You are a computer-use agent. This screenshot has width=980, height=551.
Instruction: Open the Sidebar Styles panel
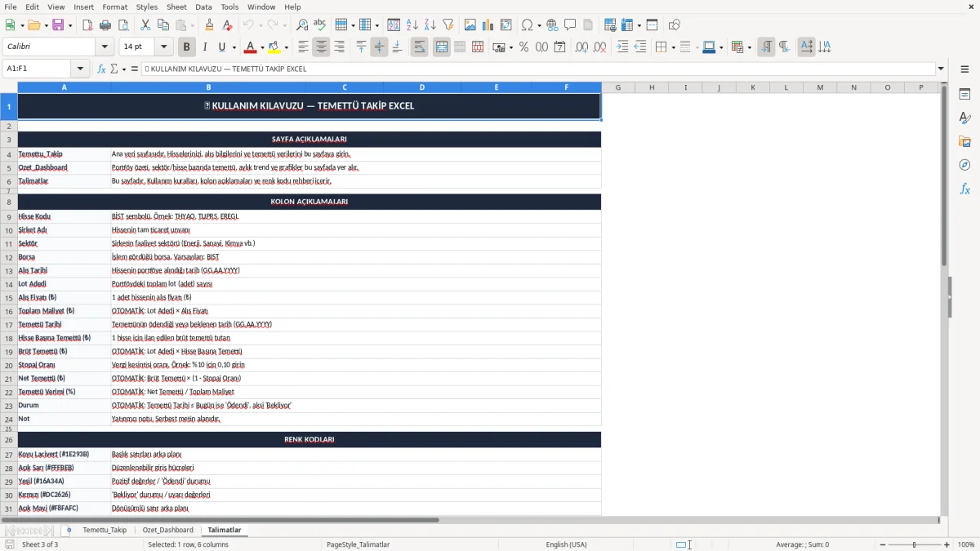964,118
